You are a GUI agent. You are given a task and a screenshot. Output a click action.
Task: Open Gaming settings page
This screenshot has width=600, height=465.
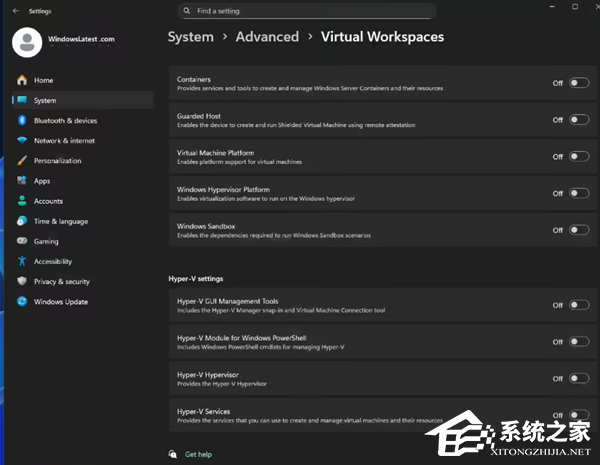click(83, 241)
